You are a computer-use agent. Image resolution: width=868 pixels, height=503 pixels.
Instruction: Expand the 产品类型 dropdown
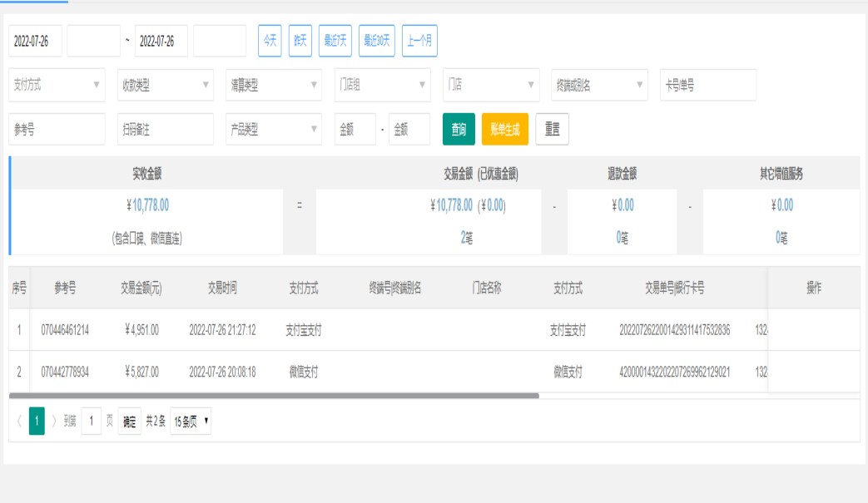coord(273,129)
